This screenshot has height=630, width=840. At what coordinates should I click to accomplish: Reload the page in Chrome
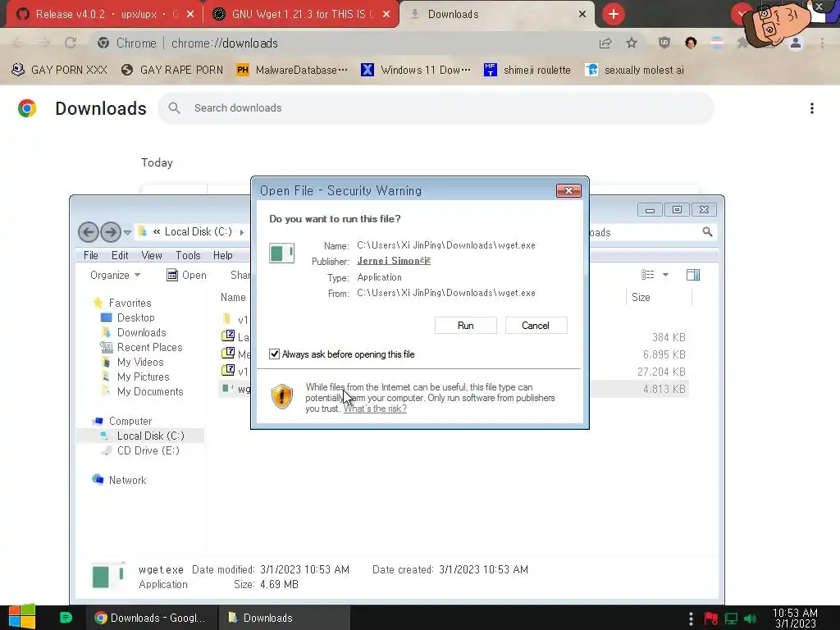[x=71, y=43]
